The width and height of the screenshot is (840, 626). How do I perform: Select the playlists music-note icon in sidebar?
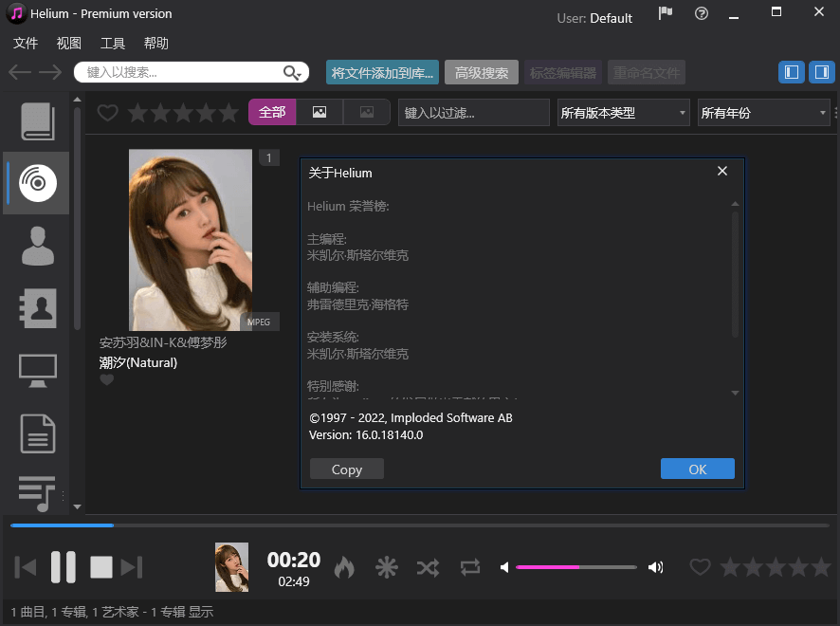pyautogui.click(x=36, y=493)
